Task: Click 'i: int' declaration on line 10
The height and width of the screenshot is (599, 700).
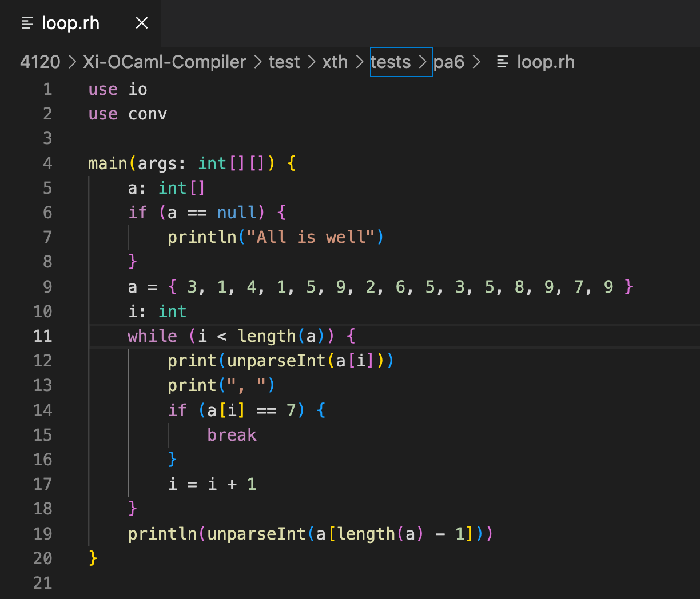Action: point(157,311)
